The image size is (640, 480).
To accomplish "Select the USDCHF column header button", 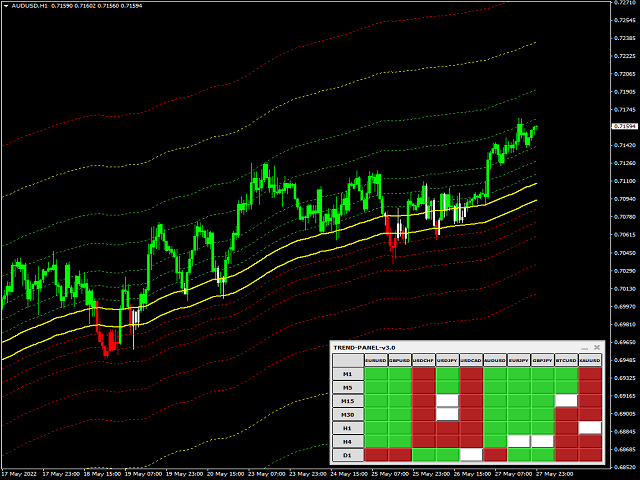I will 423,360.
